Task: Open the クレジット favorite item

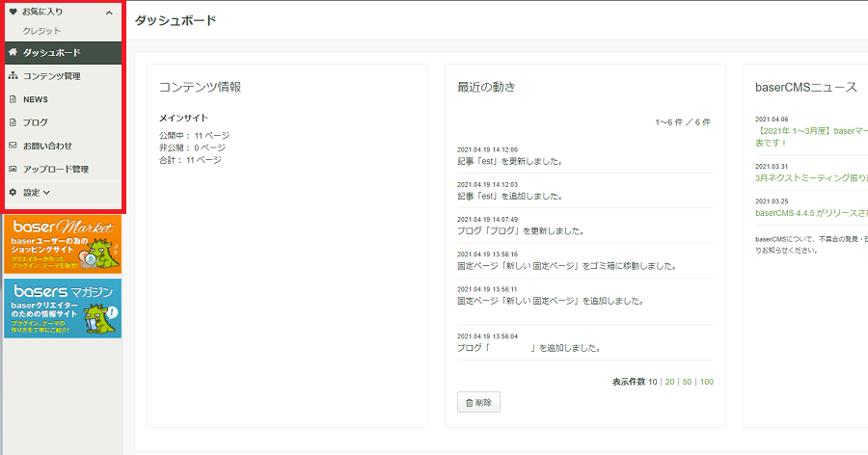Action: click(41, 31)
